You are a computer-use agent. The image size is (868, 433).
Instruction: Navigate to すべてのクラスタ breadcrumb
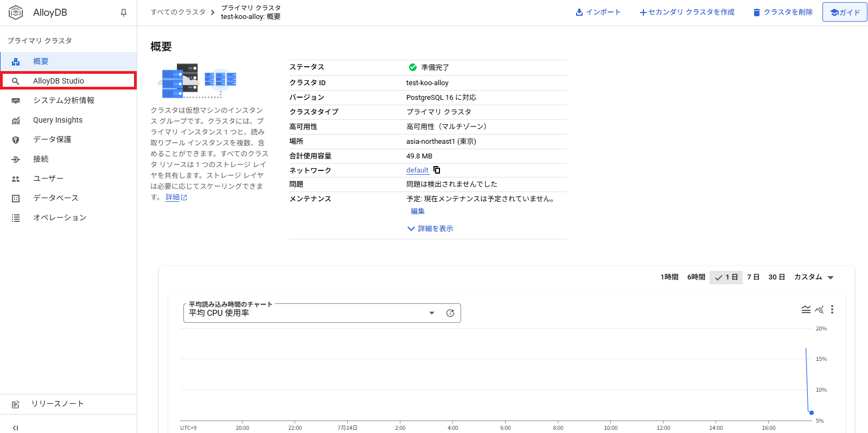[178, 12]
